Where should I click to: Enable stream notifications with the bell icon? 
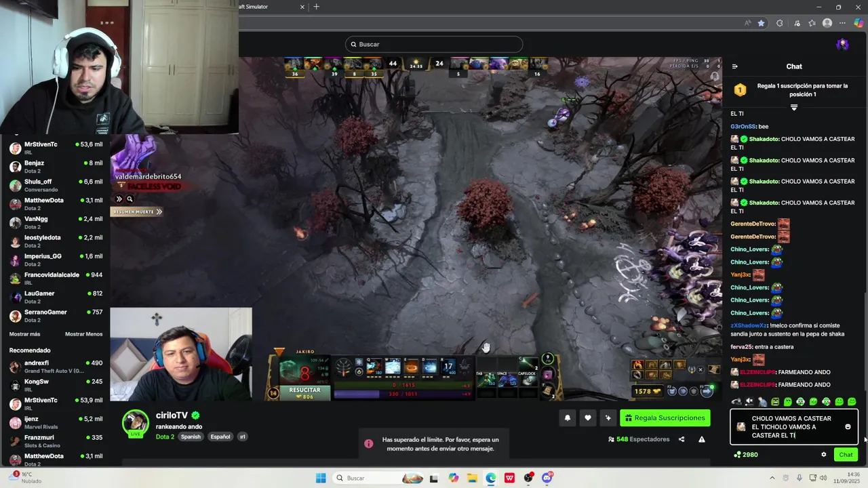pos(568,418)
